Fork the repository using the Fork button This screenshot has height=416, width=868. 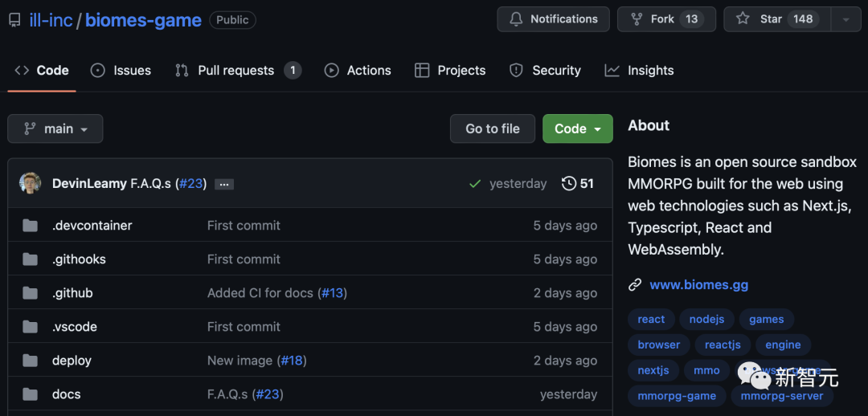point(664,19)
